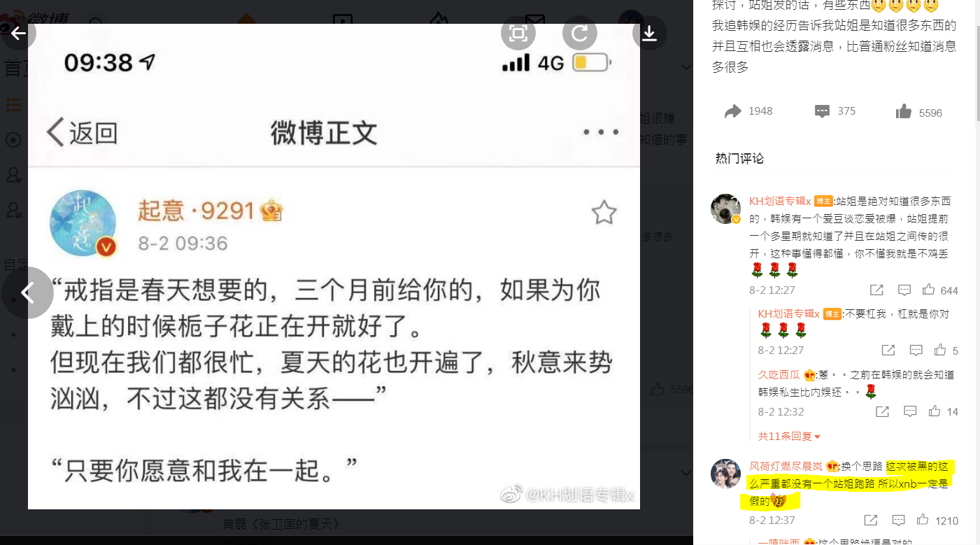Click 久吃西瓜's username link
This screenshot has width=980, height=545.
(x=779, y=374)
